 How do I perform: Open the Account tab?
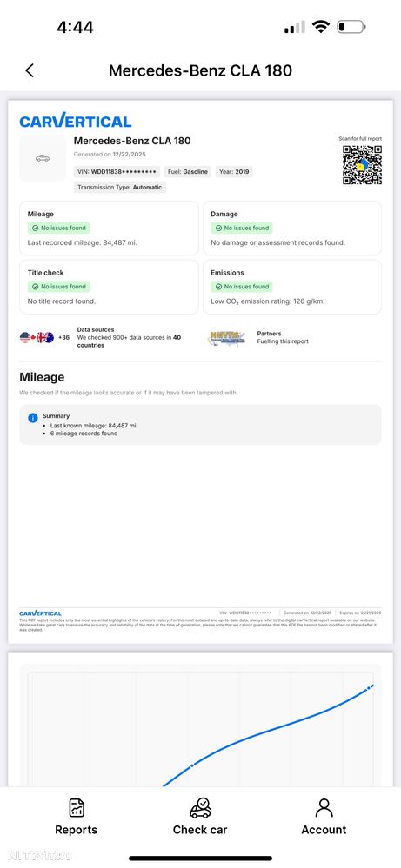324,816
